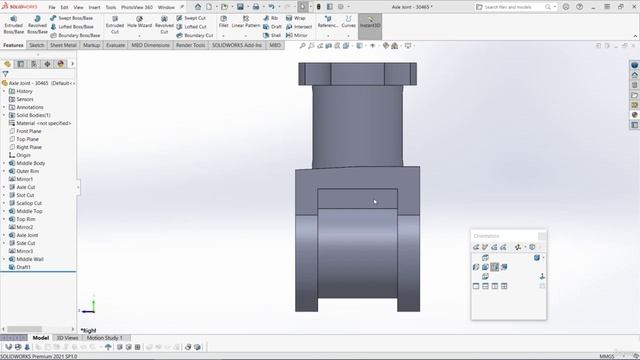The image size is (640, 360).
Task: Select the Draft tool in ribbon
Action: [x=272, y=27]
